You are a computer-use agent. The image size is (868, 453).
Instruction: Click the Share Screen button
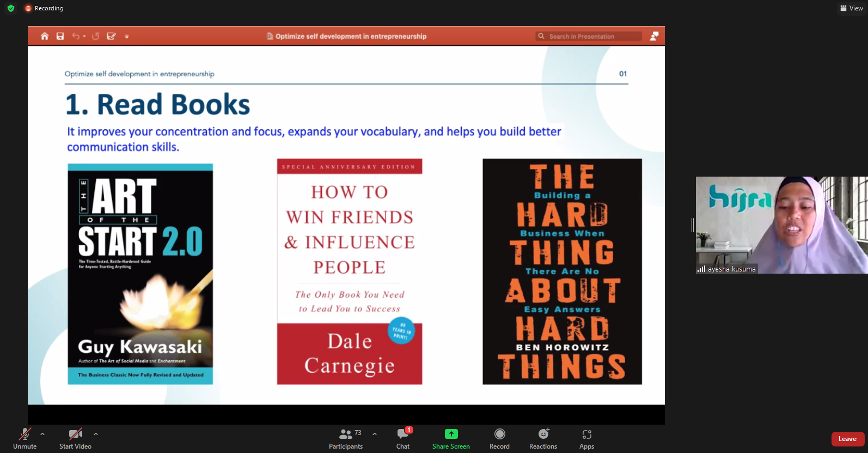click(451, 438)
